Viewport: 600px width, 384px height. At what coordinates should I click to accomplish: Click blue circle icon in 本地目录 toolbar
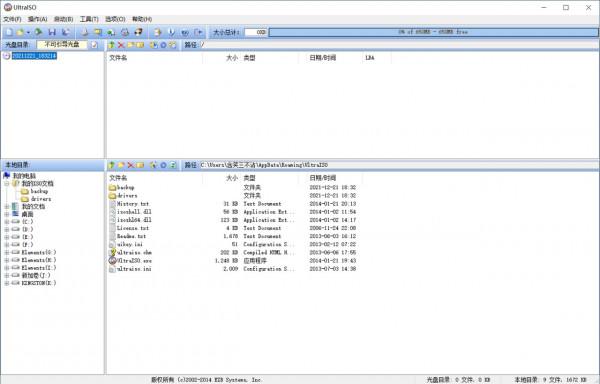163,165
